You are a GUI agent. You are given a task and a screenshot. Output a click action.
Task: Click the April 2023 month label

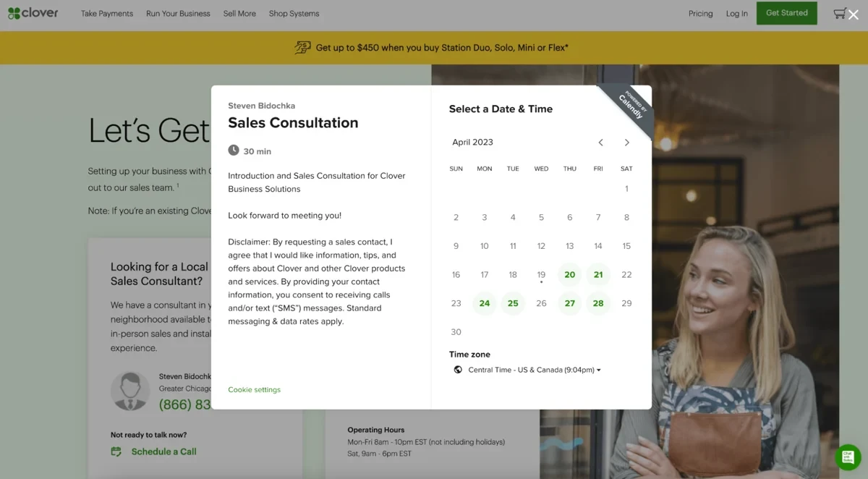tap(472, 143)
